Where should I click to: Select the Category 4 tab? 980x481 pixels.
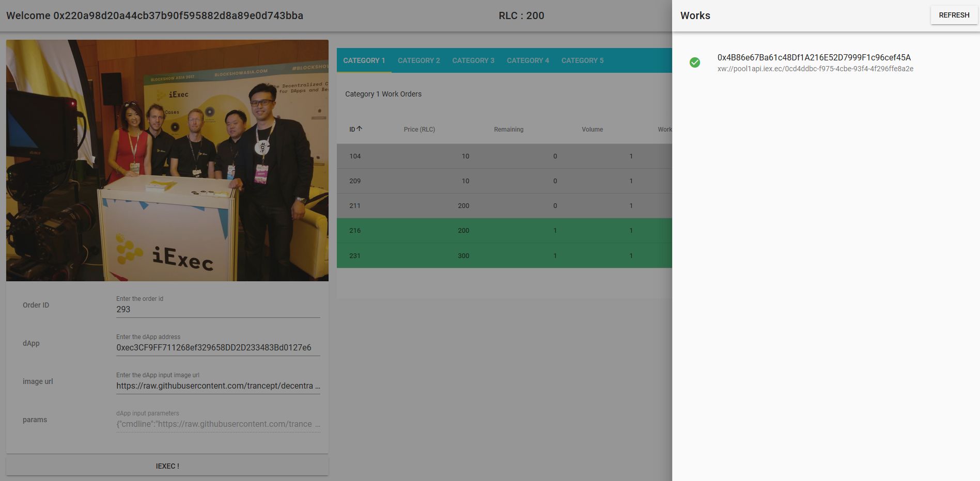pyautogui.click(x=528, y=60)
